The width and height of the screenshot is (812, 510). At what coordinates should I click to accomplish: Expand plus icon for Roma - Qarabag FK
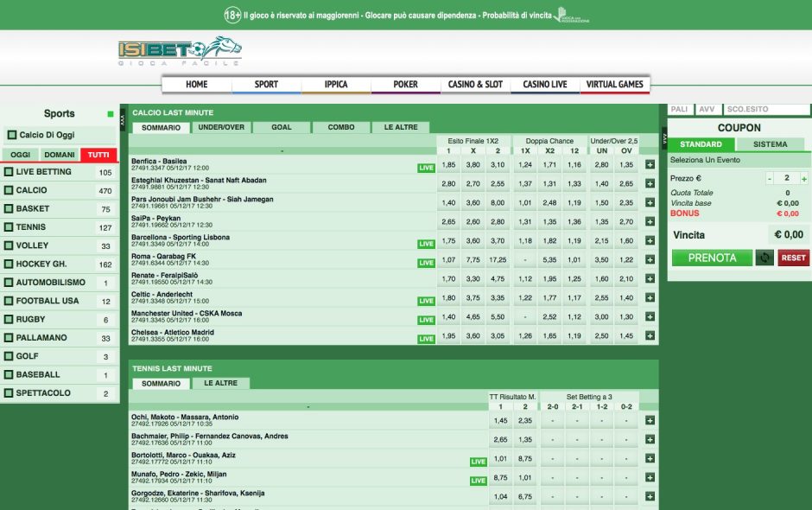coord(650,259)
